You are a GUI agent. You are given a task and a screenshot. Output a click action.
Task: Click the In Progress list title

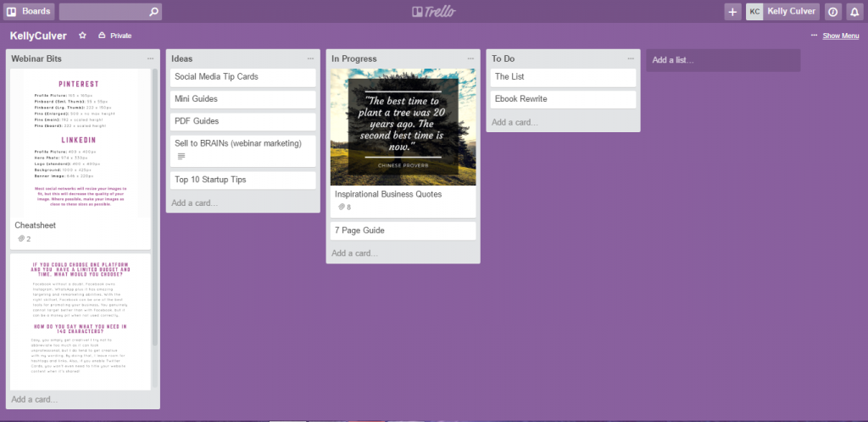[x=353, y=58]
